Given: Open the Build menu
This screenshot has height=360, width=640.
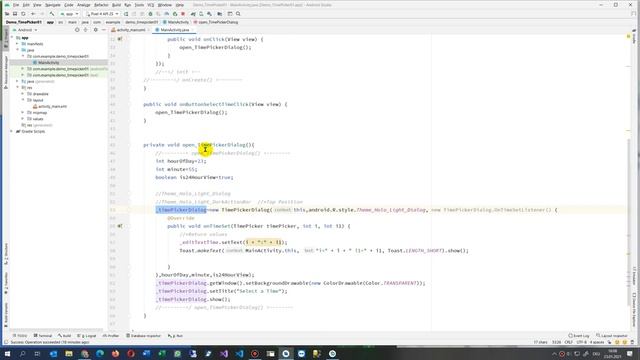Looking at the screenshot, I should pos(116,5).
